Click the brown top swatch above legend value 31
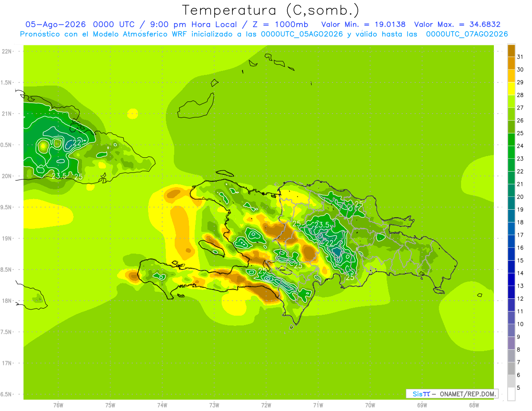 [x=512, y=51]
